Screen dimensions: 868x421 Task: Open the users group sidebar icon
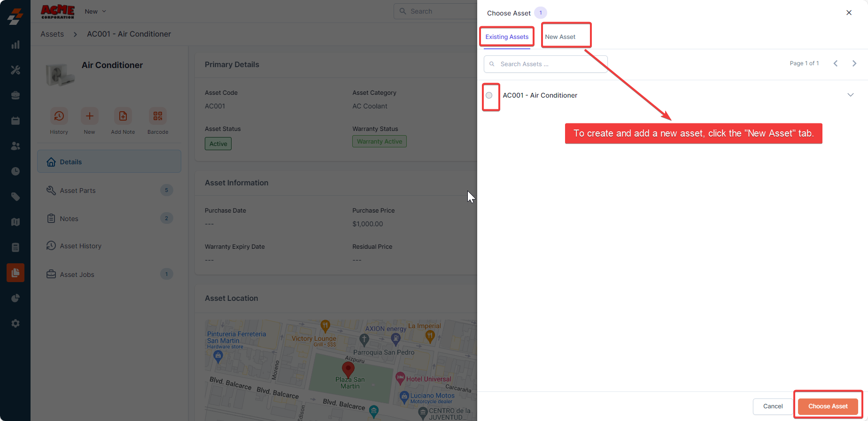[15, 146]
